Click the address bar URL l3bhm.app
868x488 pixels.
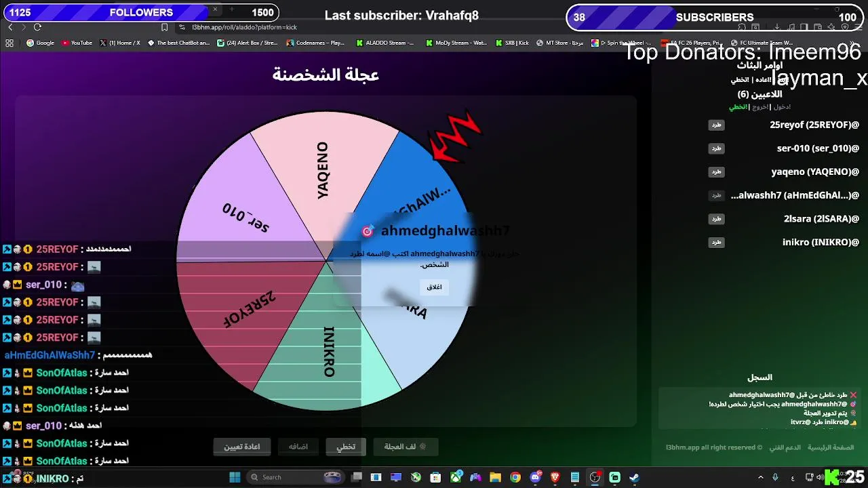coord(244,27)
